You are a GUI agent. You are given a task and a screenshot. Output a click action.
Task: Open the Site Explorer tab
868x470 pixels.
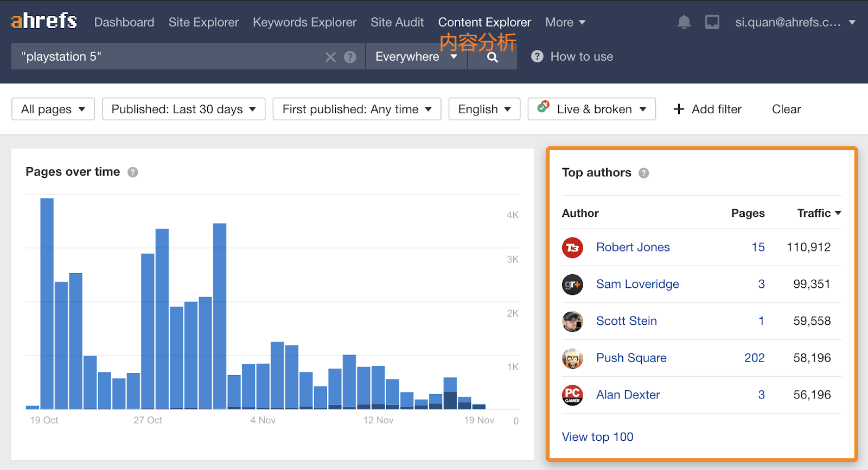[x=203, y=22]
